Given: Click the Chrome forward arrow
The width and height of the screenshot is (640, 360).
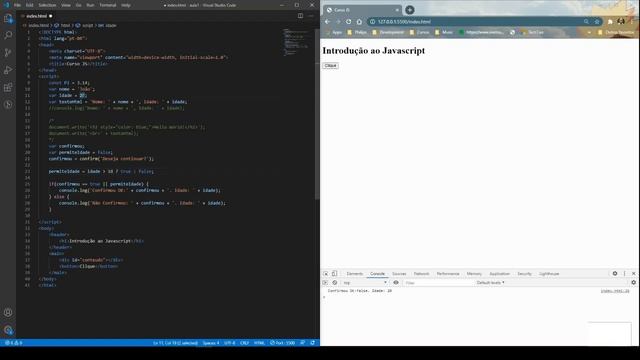Looking at the screenshot, I should tap(338, 22).
